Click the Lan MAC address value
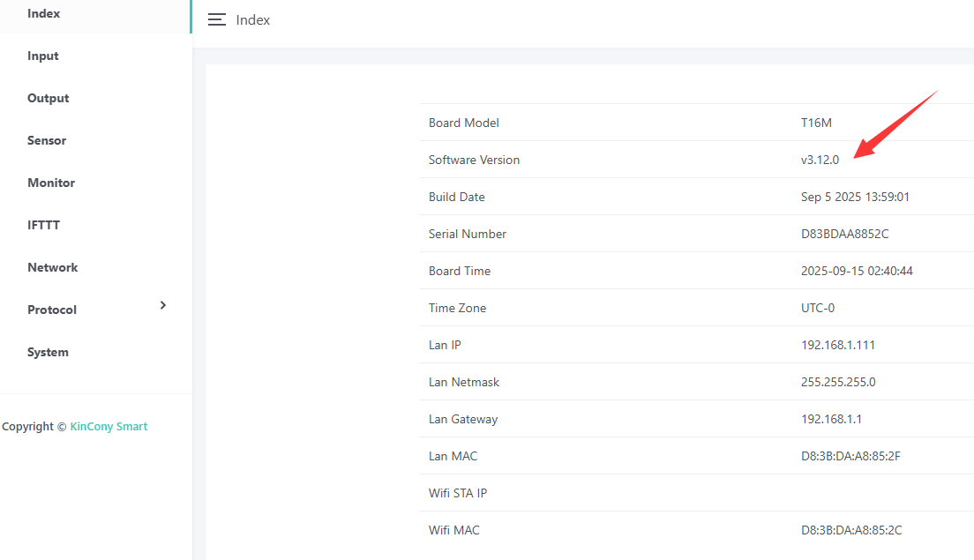Screen dimensions: 974x560 click(850, 457)
